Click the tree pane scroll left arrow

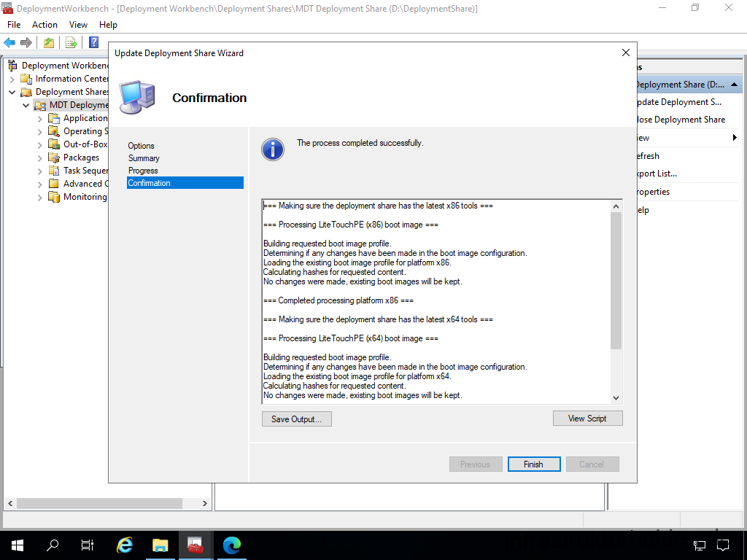click(x=10, y=503)
